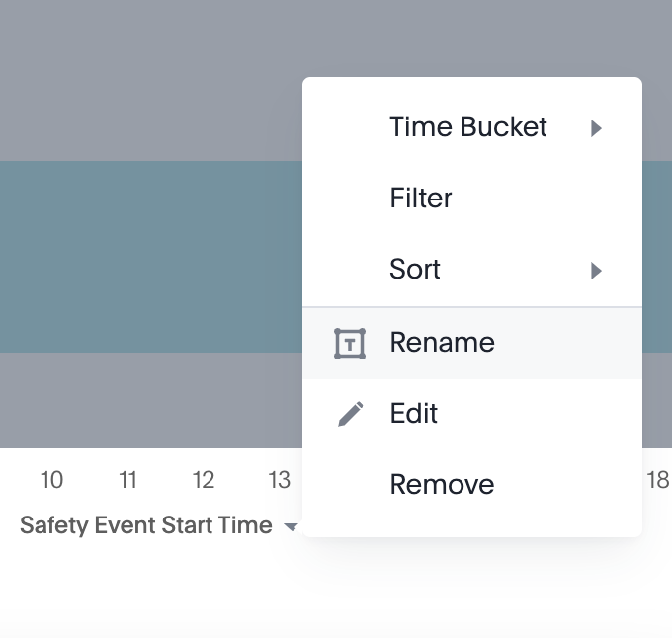Click the axis tick label 18

tap(658, 481)
